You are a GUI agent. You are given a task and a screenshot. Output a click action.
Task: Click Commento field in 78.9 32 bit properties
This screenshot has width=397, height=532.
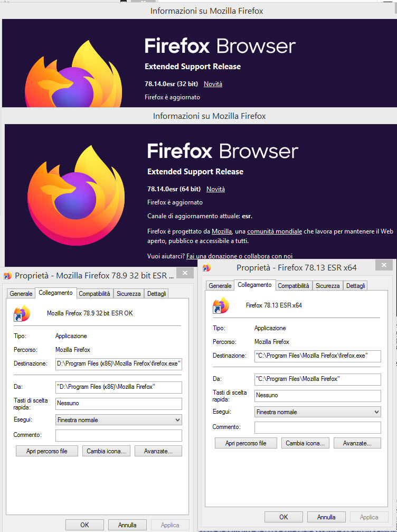click(x=119, y=435)
